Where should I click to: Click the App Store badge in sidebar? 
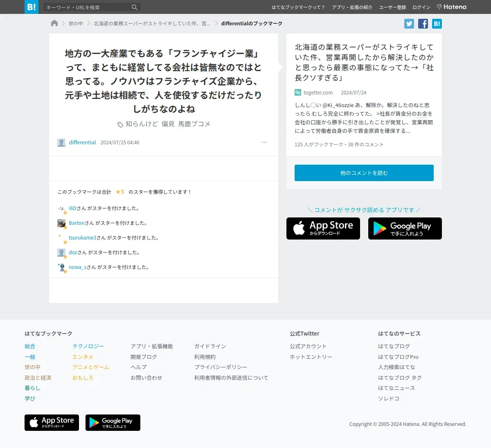coord(323,228)
